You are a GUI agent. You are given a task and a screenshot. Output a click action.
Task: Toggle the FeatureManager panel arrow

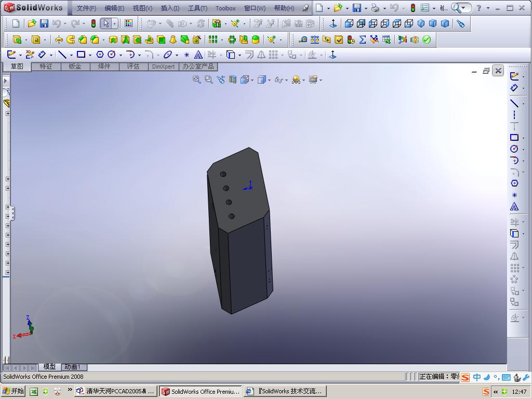coord(5,81)
